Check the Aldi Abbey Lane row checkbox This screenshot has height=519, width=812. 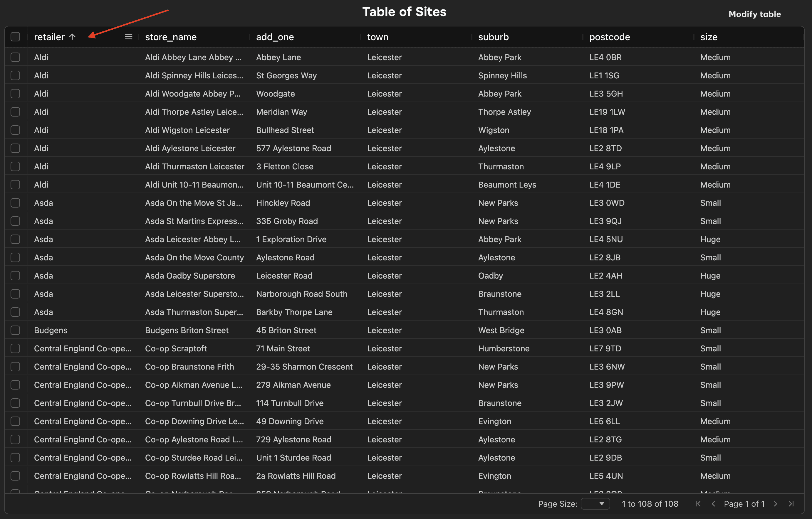pos(15,57)
